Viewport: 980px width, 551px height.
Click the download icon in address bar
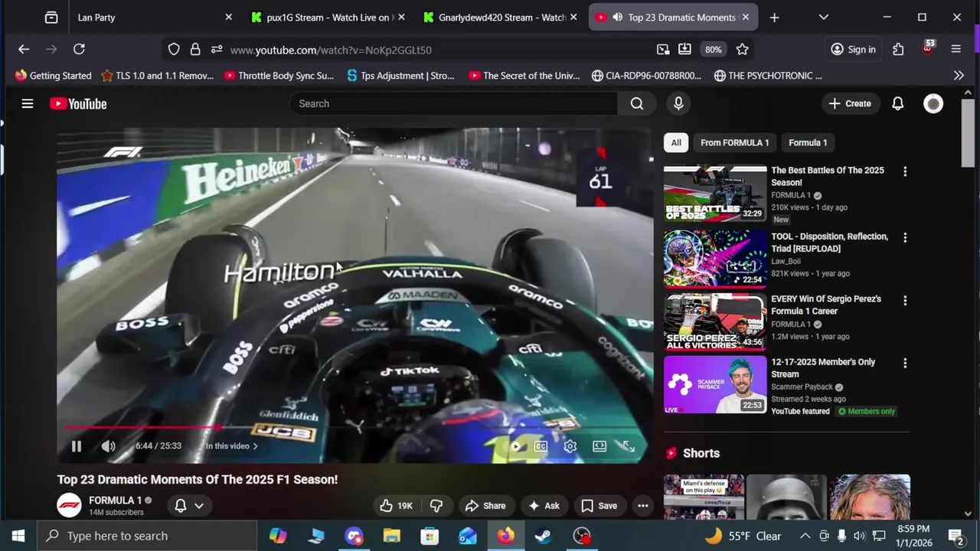coord(684,49)
